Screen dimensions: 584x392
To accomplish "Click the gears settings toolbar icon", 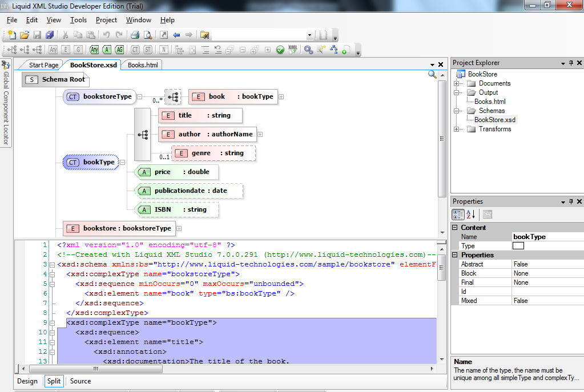I will click(308, 50).
